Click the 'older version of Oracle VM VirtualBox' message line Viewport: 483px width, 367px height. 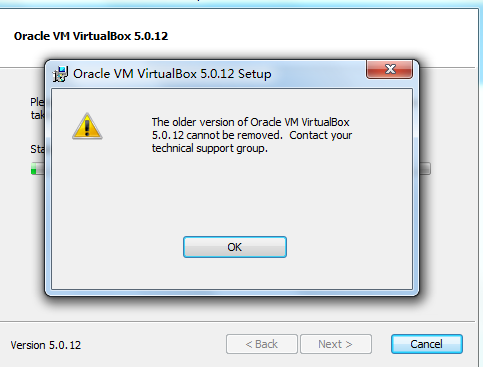pos(250,122)
